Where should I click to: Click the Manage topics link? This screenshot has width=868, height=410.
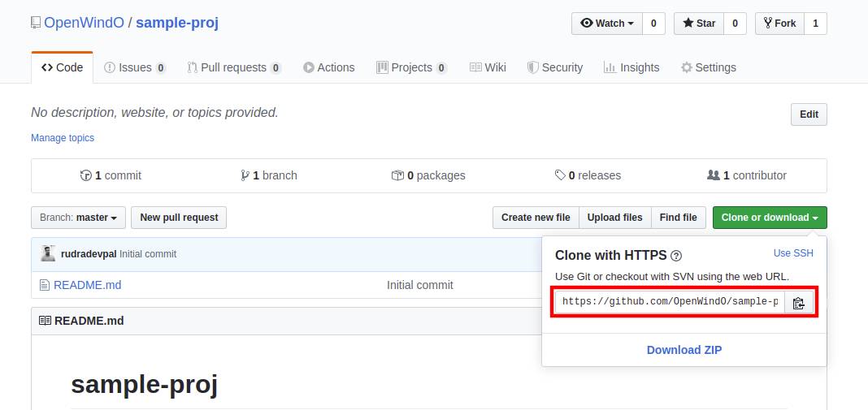tap(63, 138)
